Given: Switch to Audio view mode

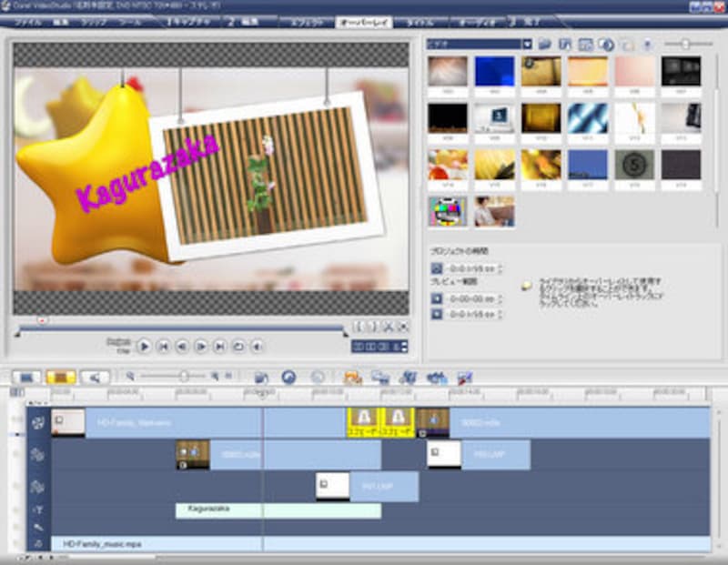Looking at the screenshot, I should 94,377.
